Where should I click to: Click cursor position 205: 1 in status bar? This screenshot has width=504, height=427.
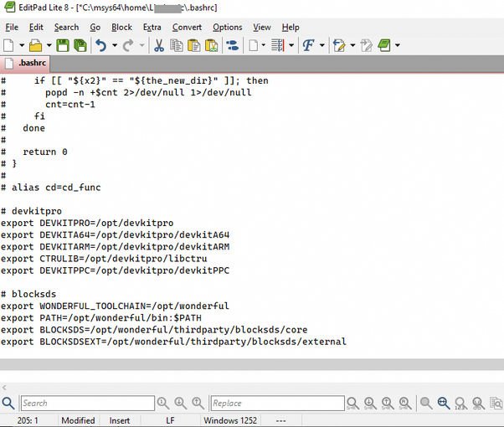[28, 420]
